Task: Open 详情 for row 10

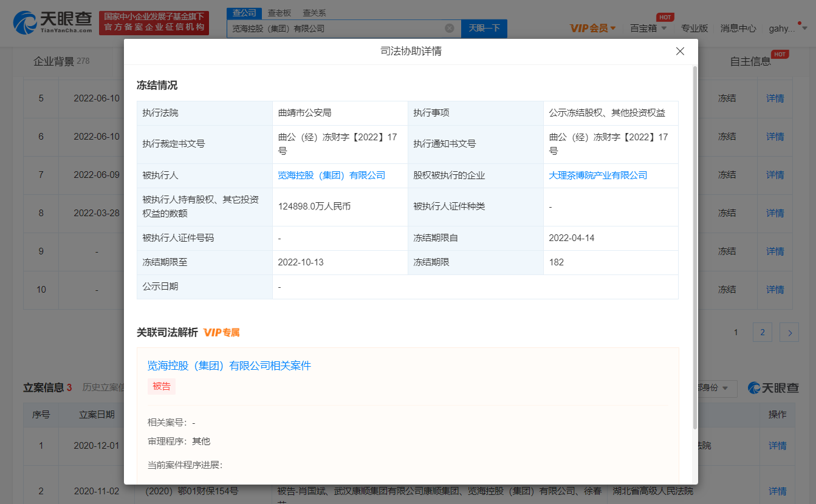Action: 775,290
